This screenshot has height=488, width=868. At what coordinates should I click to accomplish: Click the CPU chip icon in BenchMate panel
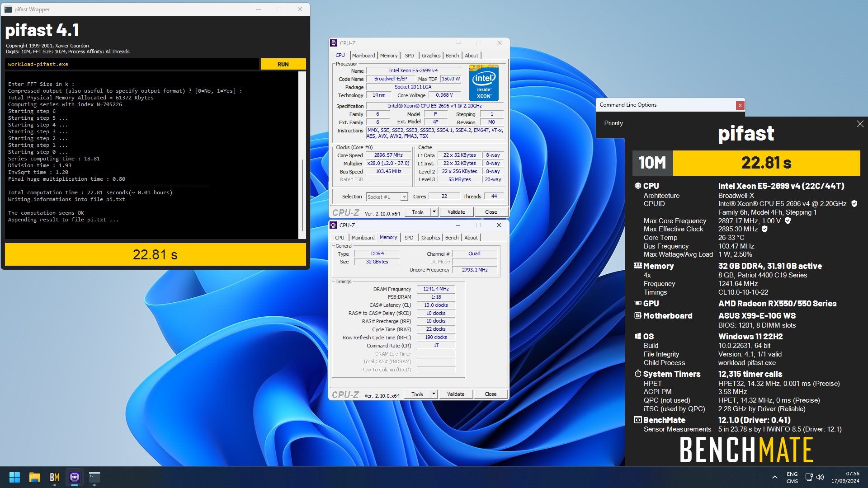tap(638, 186)
